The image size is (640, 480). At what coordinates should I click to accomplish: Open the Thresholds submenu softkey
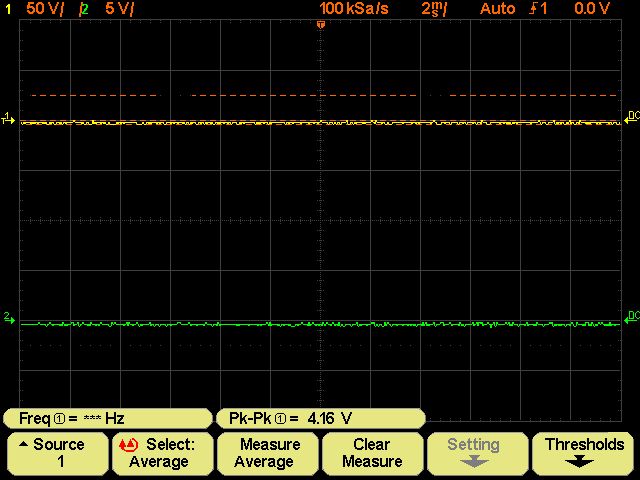coord(584,453)
